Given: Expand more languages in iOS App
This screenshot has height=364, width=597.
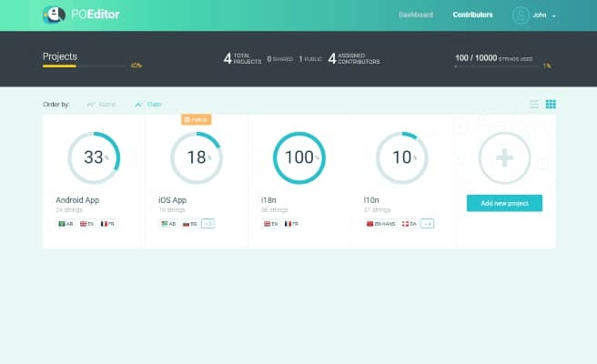Looking at the screenshot, I should point(207,224).
